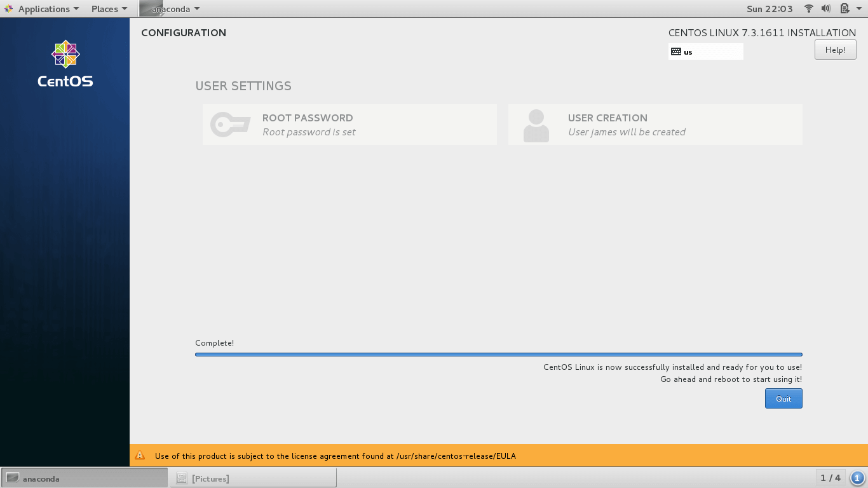Click the User Creation person icon

coord(536,125)
